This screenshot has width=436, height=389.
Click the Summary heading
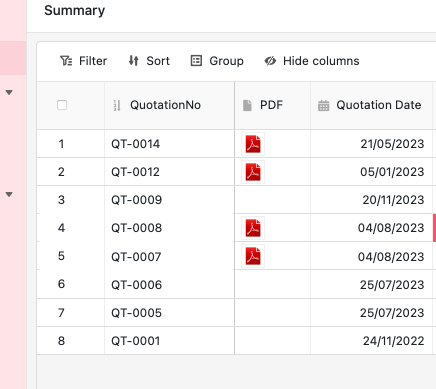(x=75, y=11)
